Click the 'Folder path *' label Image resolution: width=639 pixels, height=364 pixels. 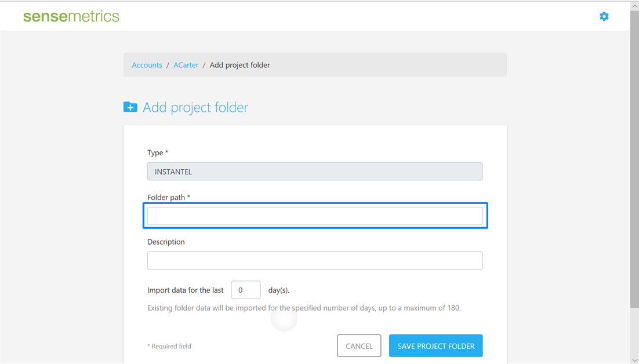[x=169, y=198]
